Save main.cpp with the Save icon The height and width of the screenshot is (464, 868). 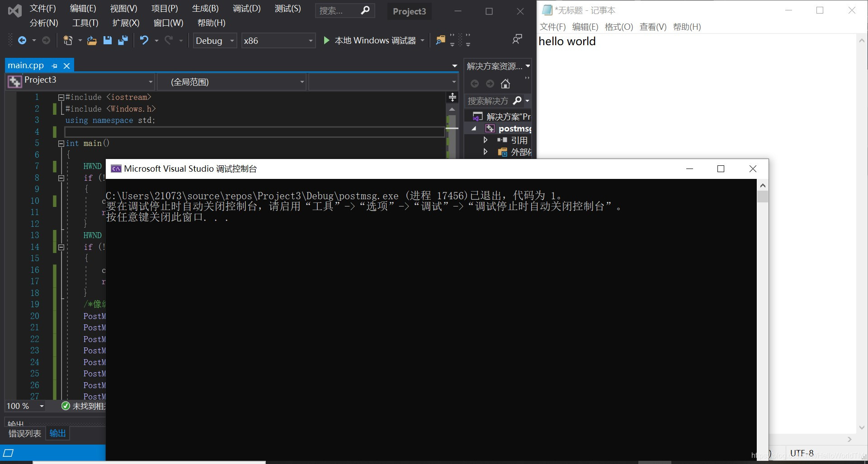(108, 41)
